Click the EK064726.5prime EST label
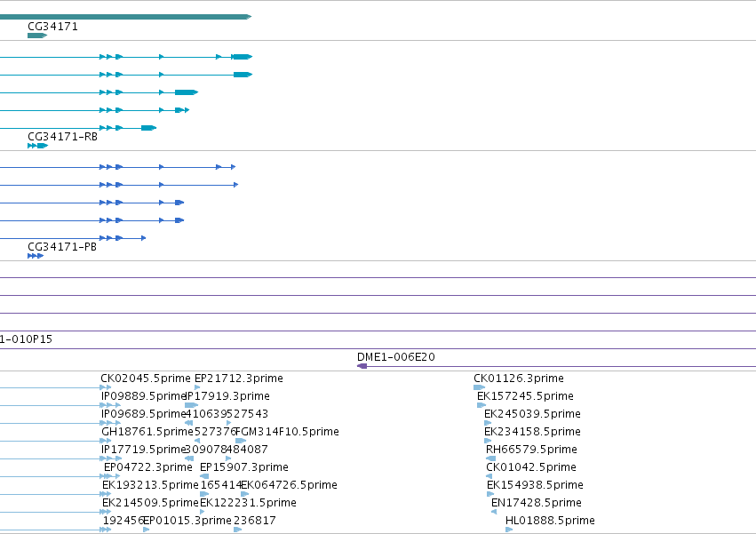The height and width of the screenshot is (534, 756). point(289,485)
